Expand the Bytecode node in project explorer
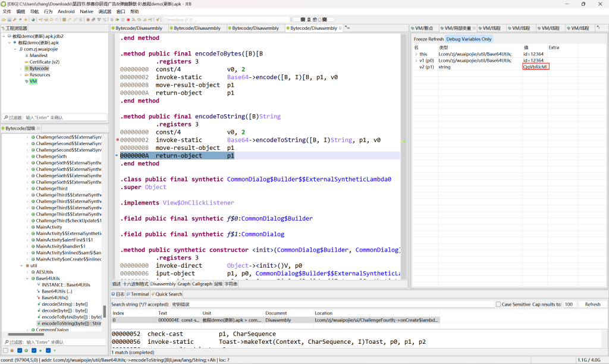 (21, 68)
